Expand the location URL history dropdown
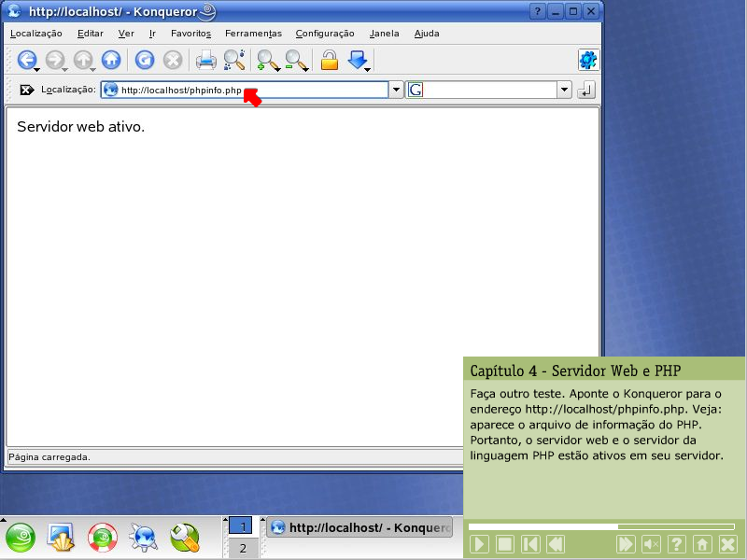 coord(396,91)
